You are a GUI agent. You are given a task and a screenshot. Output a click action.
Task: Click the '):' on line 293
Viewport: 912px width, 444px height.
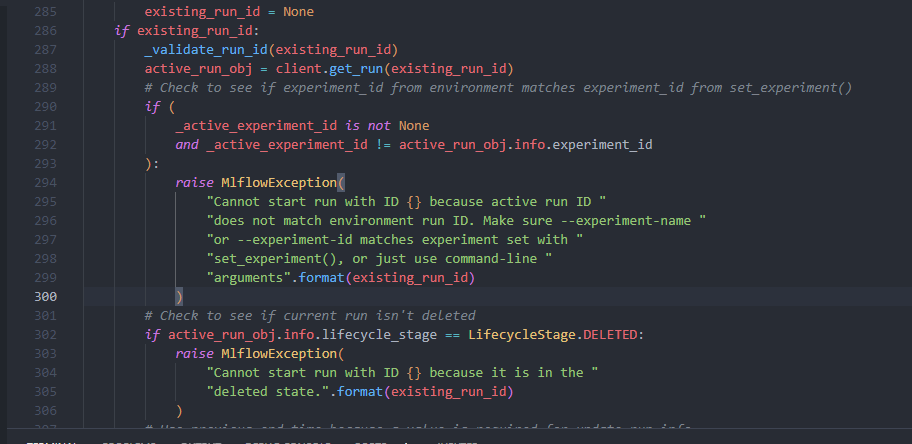tap(152, 164)
